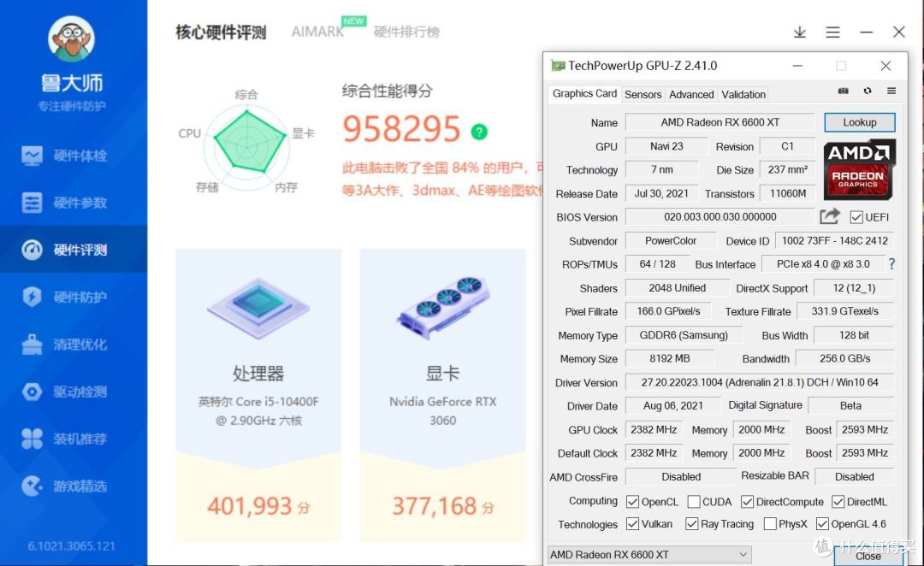Toggle the OpenCL checkbox

coord(632,502)
